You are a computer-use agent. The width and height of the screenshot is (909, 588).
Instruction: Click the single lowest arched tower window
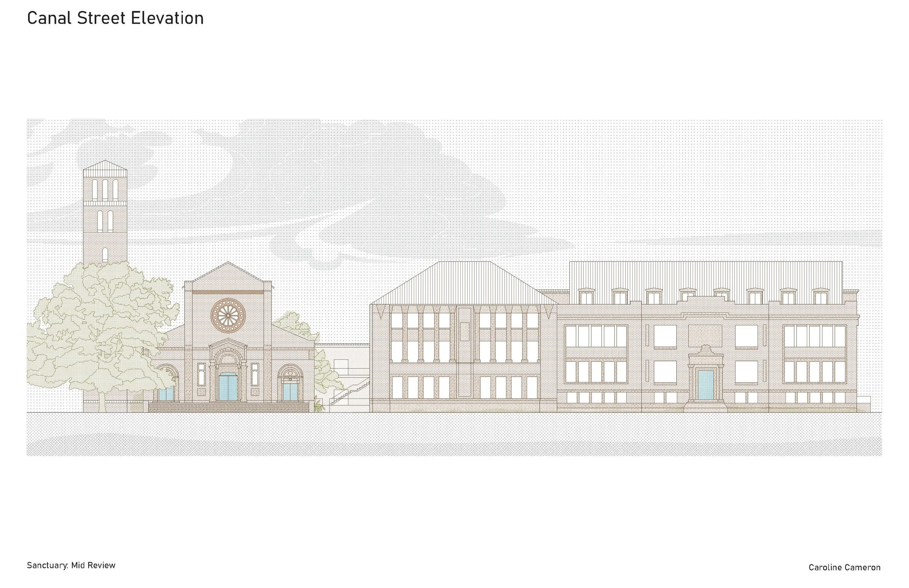tap(105, 255)
